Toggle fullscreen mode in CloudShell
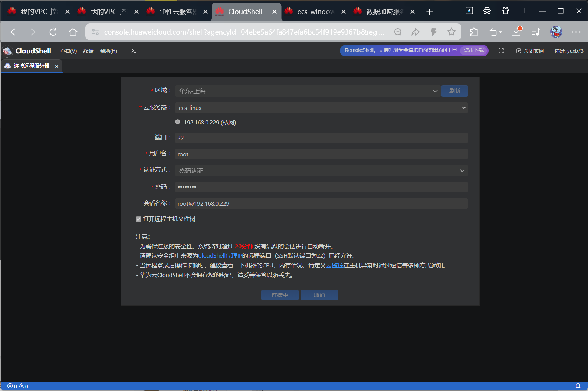This screenshot has height=391, width=588. click(x=501, y=51)
